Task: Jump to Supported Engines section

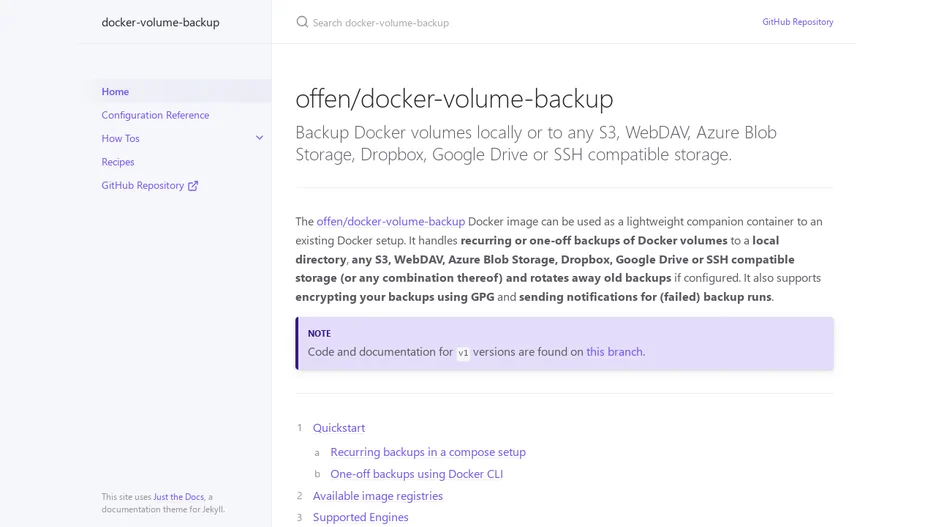Action: tap(361, 517)
